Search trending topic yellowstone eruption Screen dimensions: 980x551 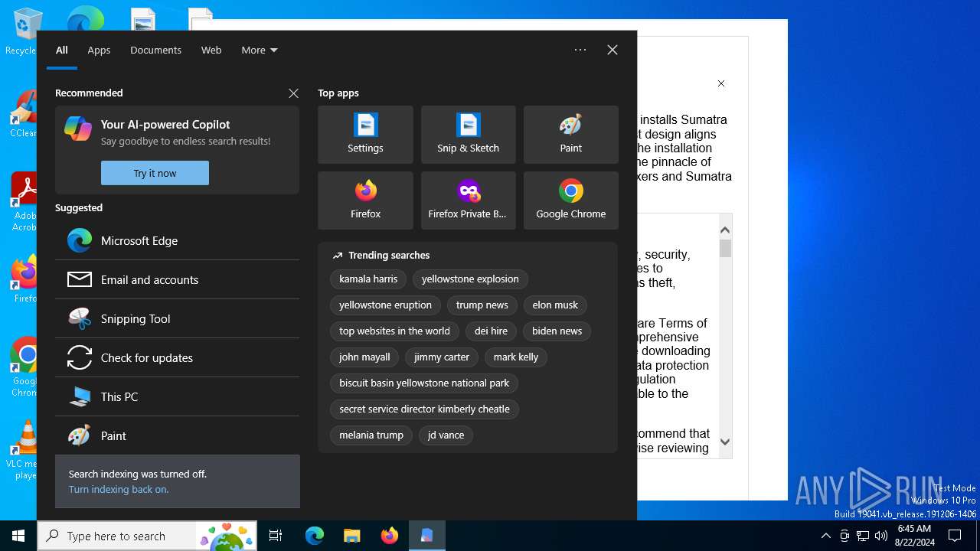coord(385,305)
